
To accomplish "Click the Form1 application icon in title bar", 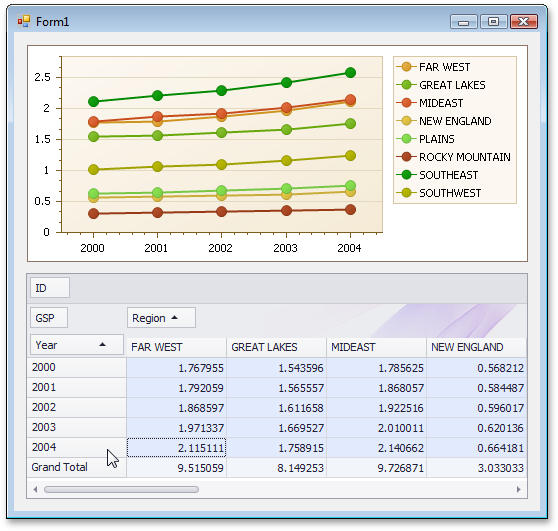I will pos(23,22).
